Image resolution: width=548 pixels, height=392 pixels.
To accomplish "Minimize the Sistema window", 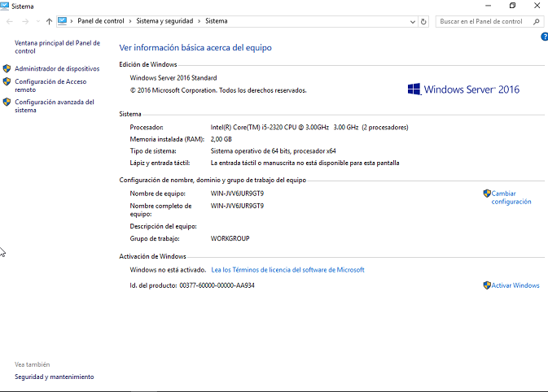I will [489, 6].
